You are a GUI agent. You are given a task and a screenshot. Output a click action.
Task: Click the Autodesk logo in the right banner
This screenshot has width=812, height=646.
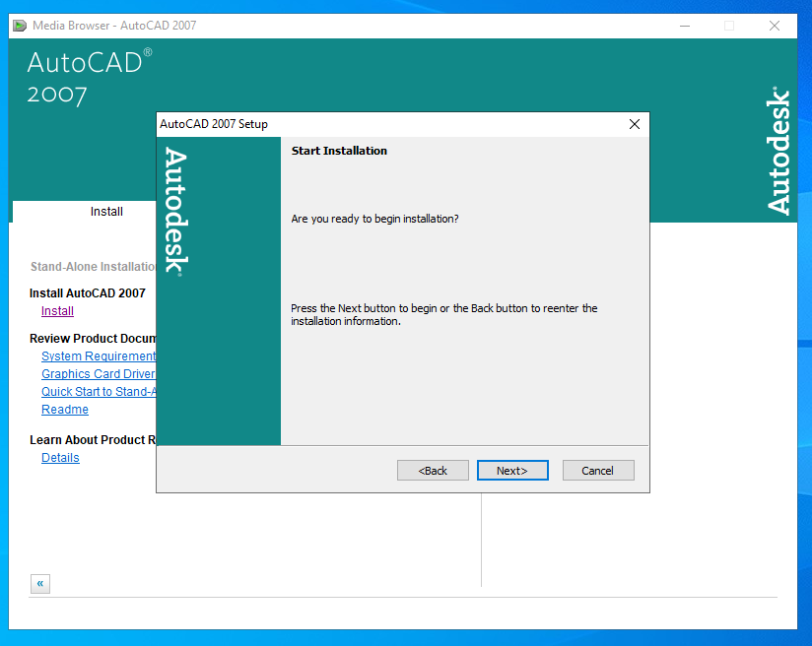[x=778, y=151]
